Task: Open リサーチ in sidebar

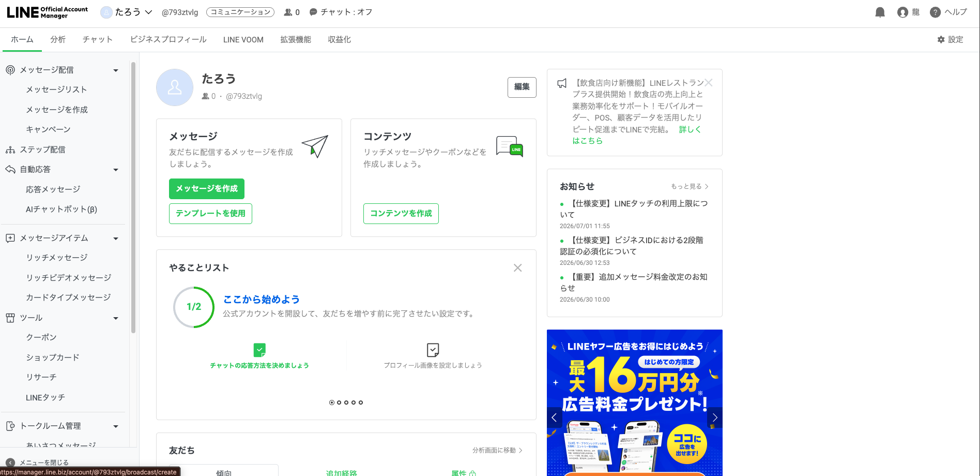Action: click(x=41, y=378)
